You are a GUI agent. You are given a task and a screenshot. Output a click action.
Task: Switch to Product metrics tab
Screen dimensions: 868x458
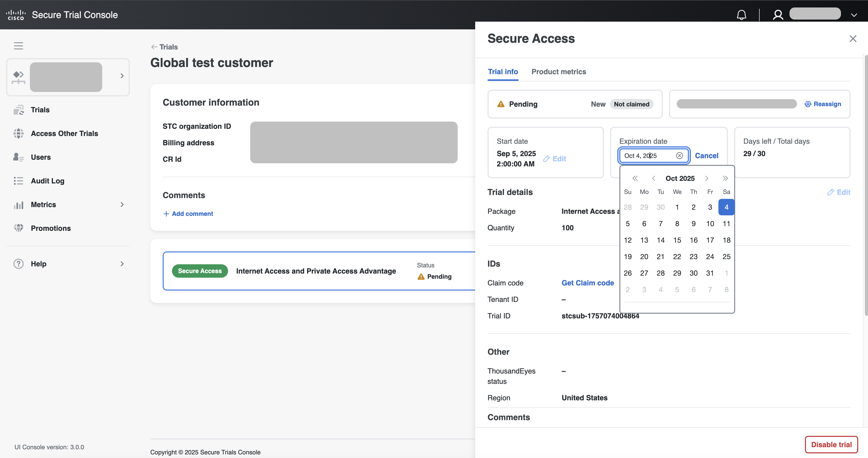(x=559, y=72)
